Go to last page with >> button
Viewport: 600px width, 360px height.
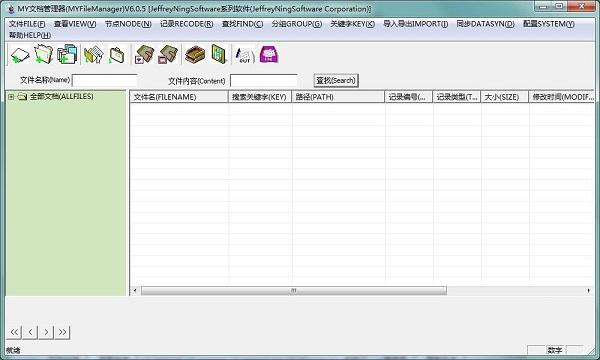click(62, 332)
